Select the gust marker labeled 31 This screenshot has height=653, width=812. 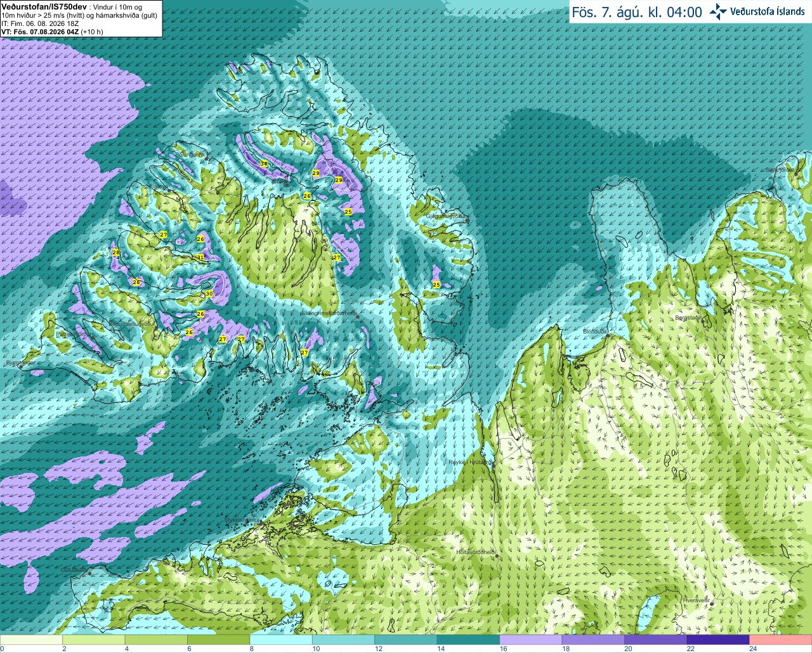pos(200,257)
